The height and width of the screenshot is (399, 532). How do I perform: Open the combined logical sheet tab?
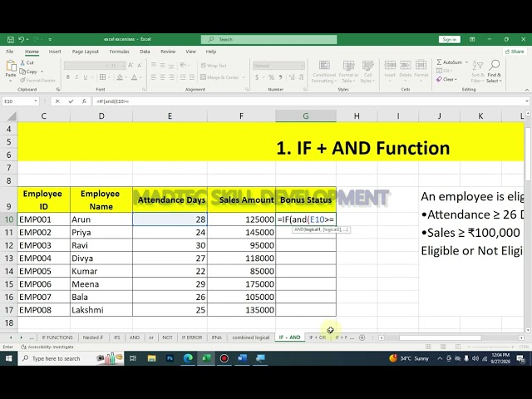pos(251,337)
